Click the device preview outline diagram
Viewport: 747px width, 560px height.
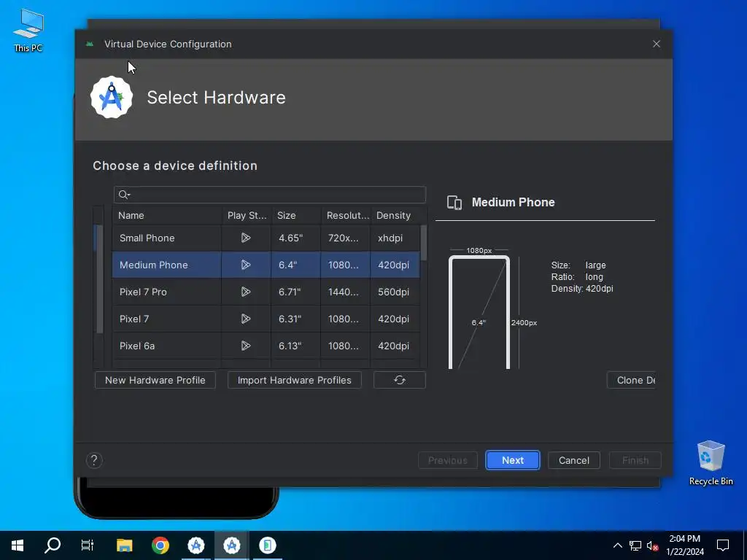479,312
